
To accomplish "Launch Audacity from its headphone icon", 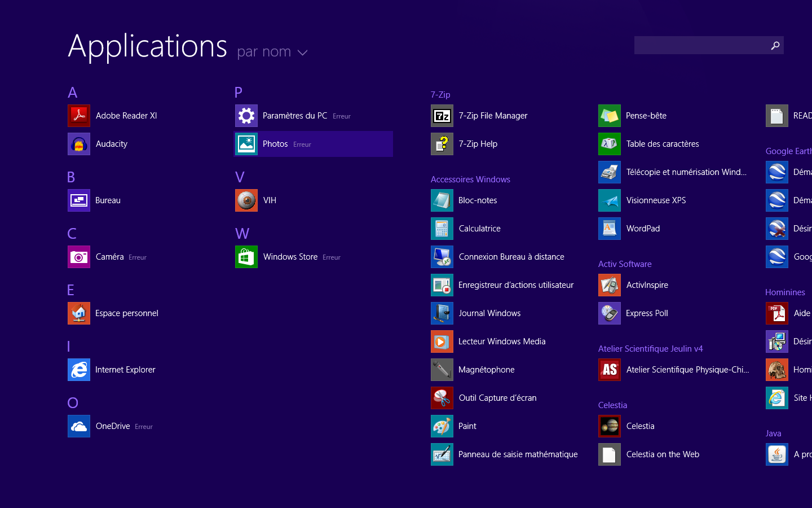I will pos(79,144).
